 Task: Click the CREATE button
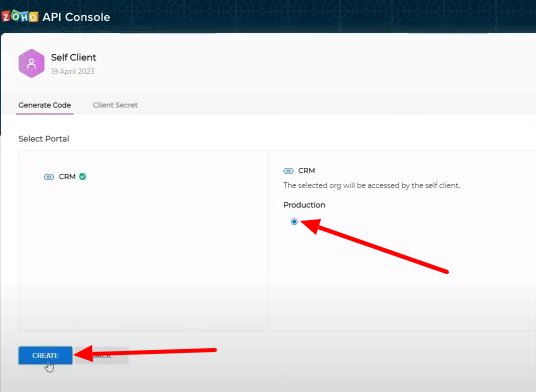pos(45,355)
